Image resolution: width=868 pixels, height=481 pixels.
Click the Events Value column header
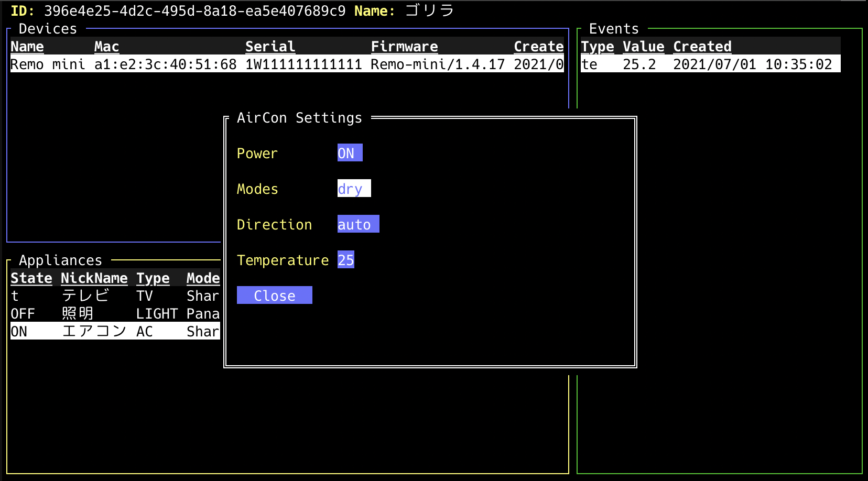tap(644, 46)
